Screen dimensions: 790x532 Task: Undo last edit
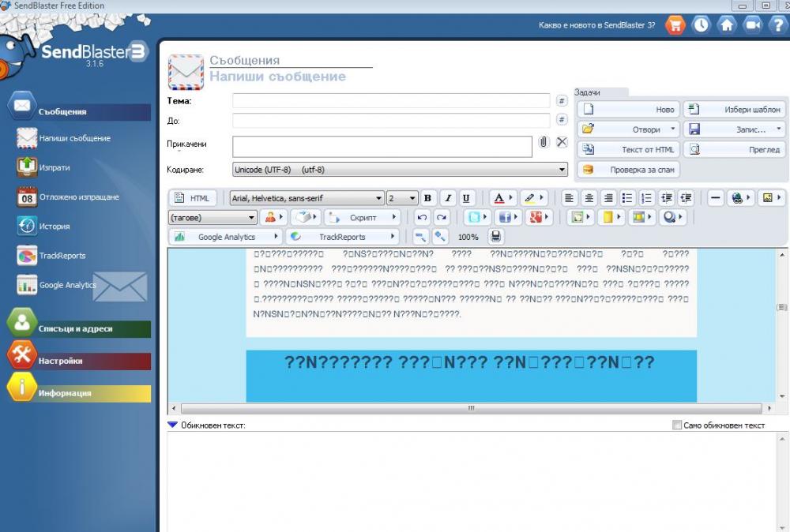point(422,217)
